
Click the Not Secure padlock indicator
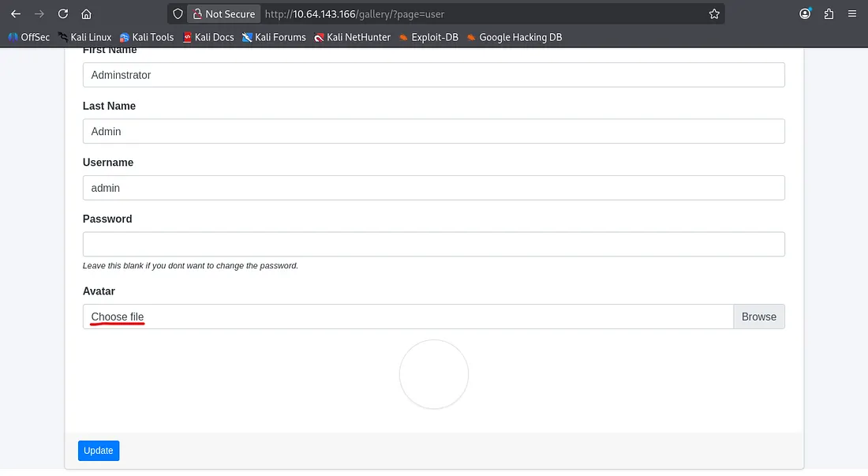(x=223, y=14)
